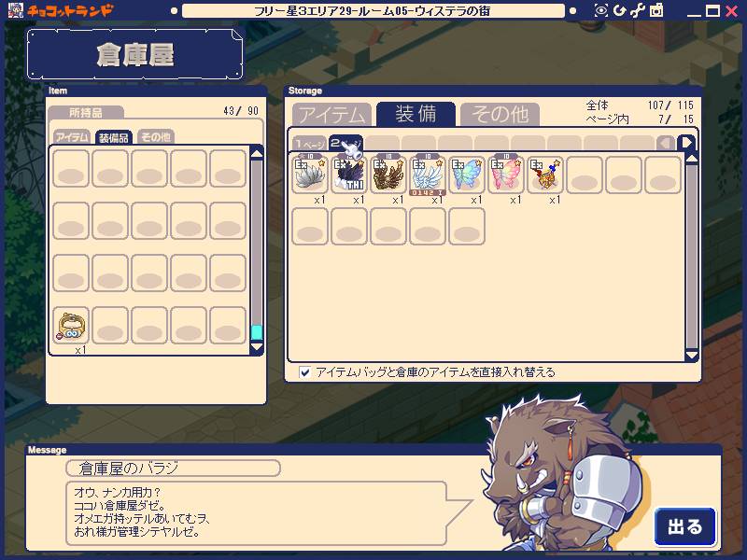This screenshot has width=747, height=560.
Task: Click the 倉庫屋のバラジ name label
Action: [x=173, y=469]
